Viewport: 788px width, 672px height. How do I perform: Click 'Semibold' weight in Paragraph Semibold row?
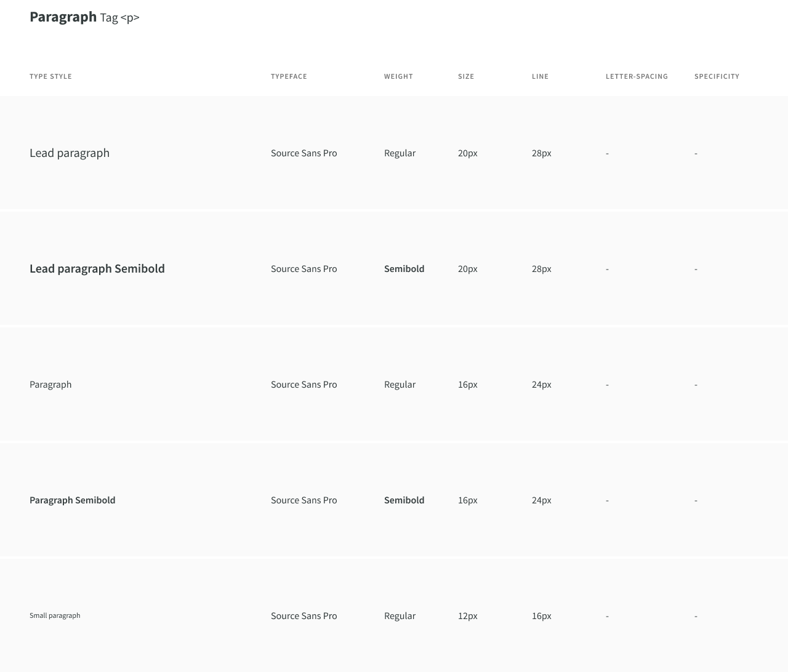[x=404, y=500]
